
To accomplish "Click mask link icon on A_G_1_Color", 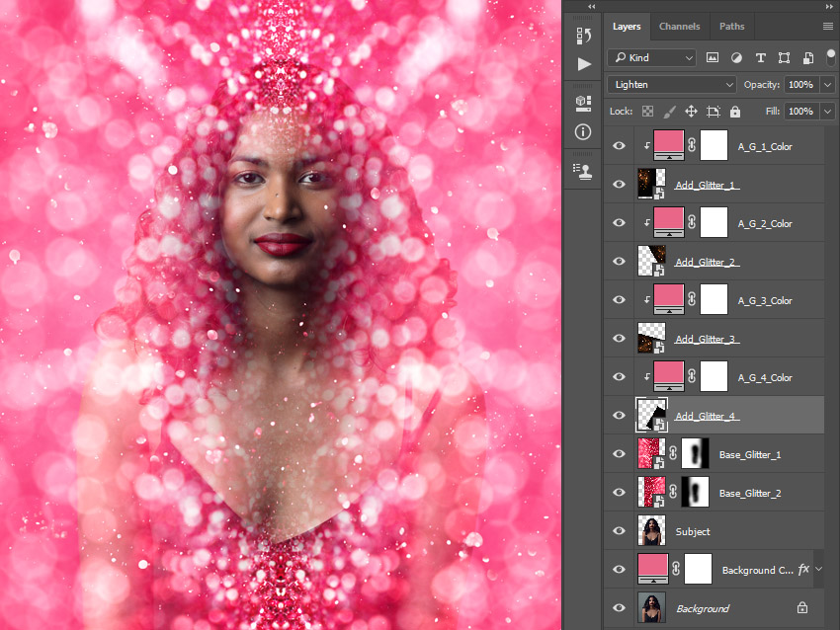I will (692, 145).
